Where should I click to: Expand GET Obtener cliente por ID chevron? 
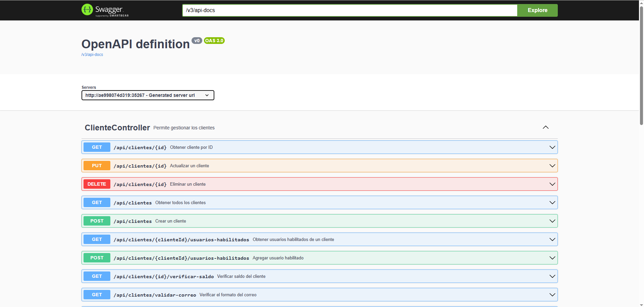coord(552,147)
